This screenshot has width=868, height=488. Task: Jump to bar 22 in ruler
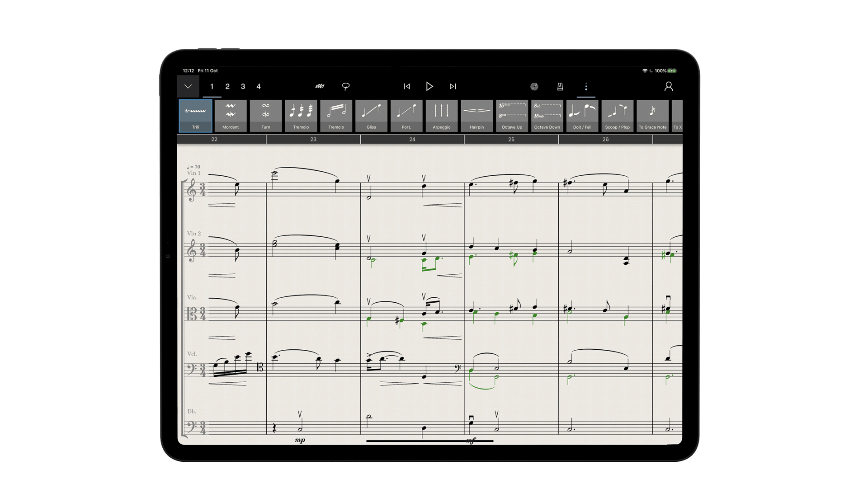(x=214, y=140)
